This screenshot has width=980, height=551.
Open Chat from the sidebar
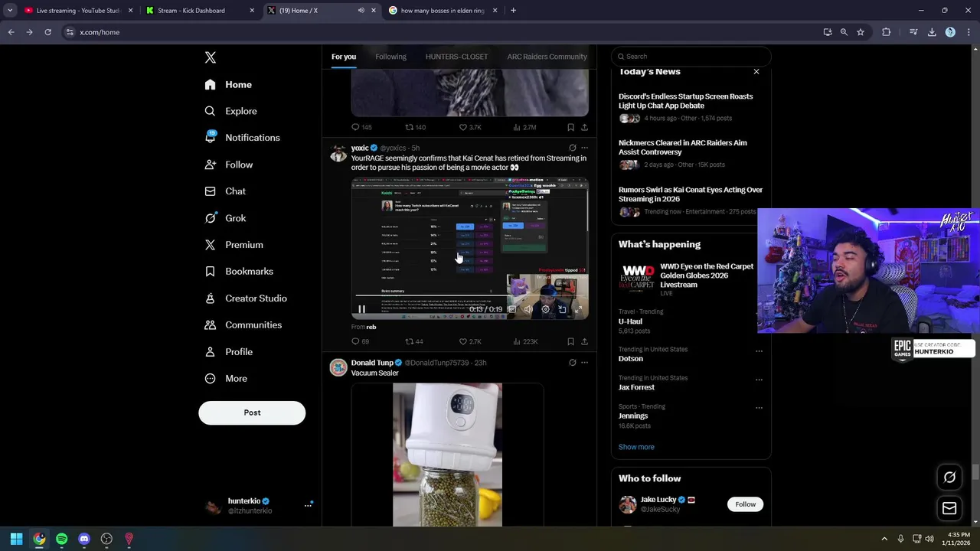(225, 191)
